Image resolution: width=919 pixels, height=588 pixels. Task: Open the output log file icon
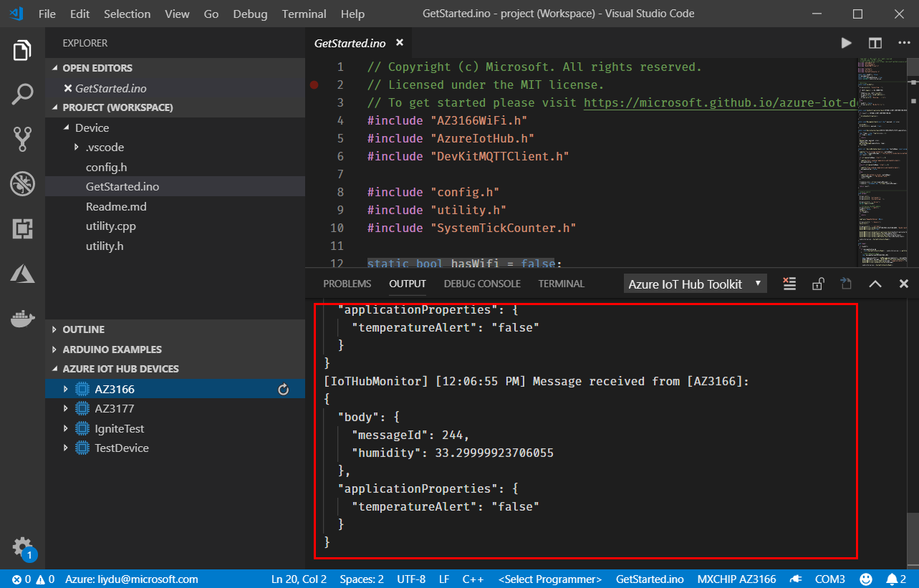[x=846, y=284]
